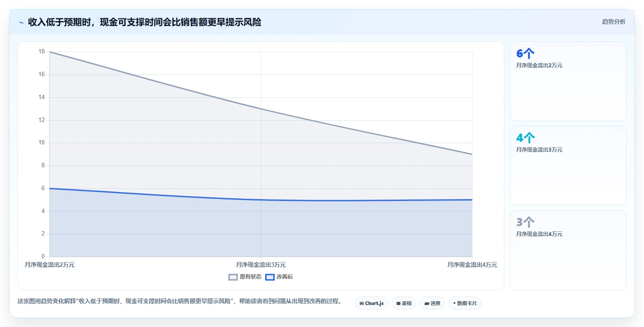Click the description sentence below the chart

[x=179, y=301]
